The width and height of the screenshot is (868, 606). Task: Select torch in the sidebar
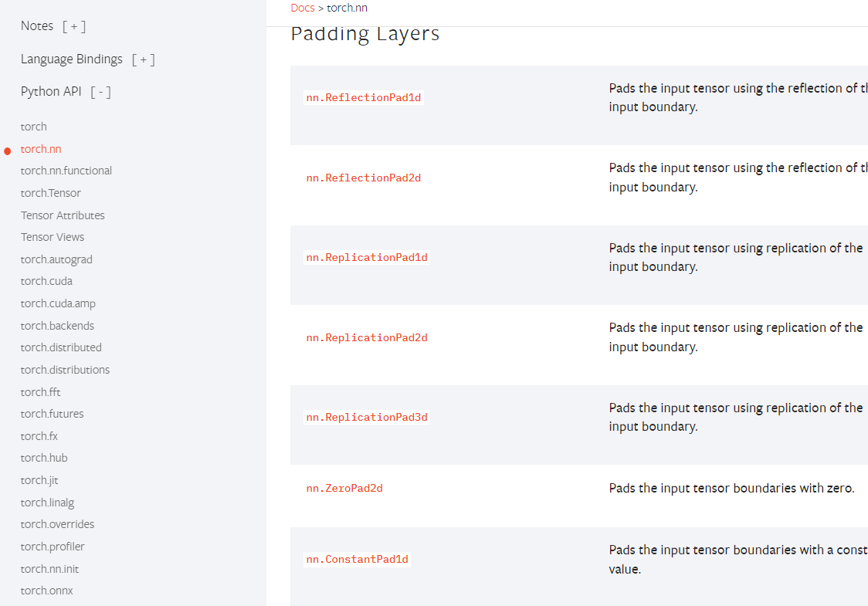[x=34, y=127]
